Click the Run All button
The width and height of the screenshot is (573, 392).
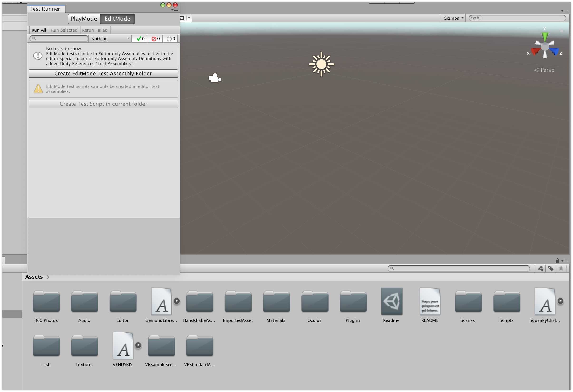point(39,30)
